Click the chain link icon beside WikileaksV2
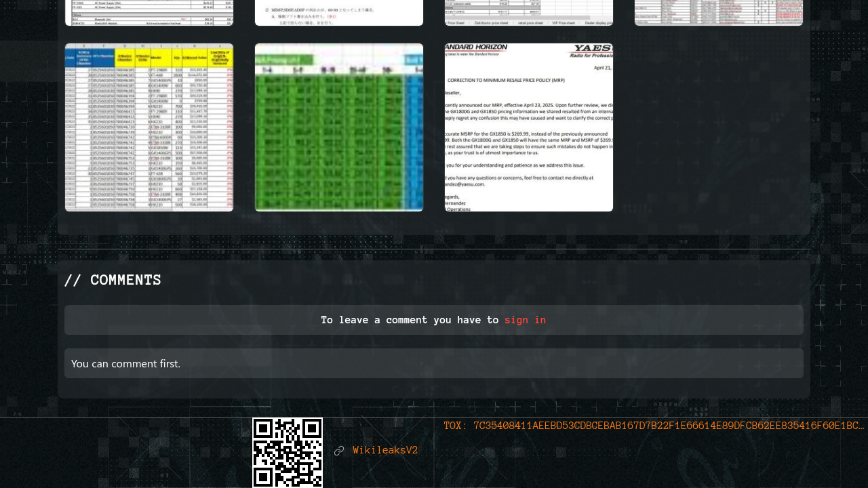This screenshot has height=488, width=868. click(339, 451)
